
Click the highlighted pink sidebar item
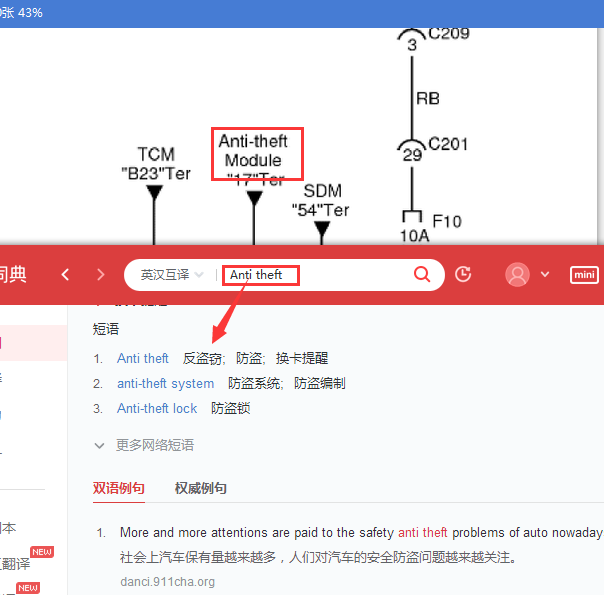[34, 343]
